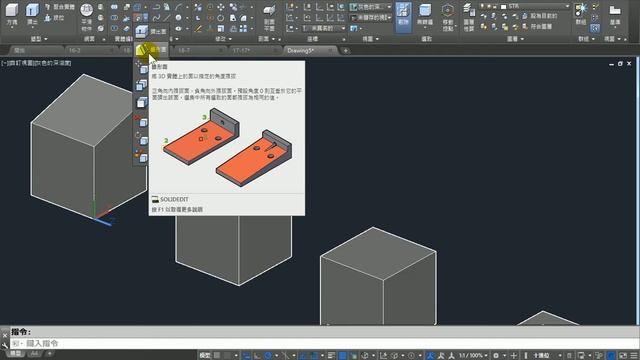Open annotation scale 1:1 / 100% dropdown

[473, 356]
